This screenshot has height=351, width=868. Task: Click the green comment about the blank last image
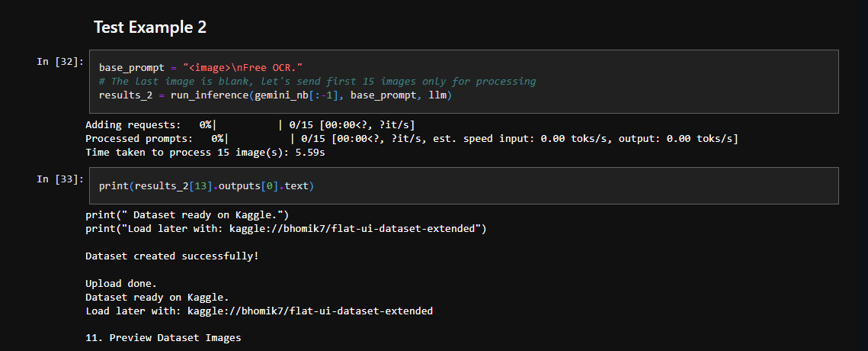tap(317, 81)
